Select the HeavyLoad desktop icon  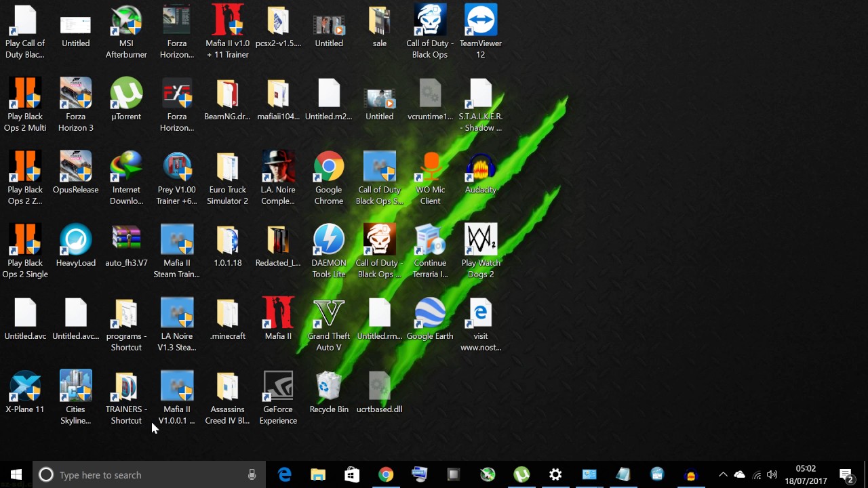tap(75, 245)
